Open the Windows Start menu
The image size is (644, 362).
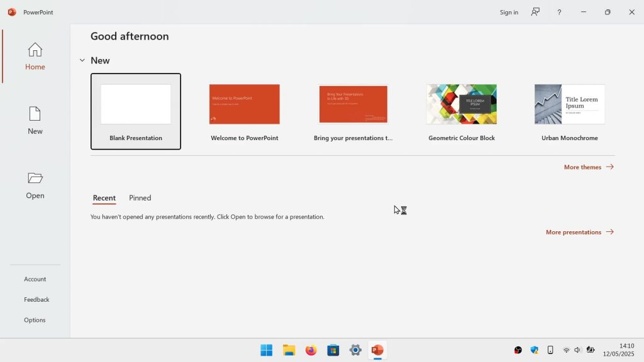(x=266, y=350)
